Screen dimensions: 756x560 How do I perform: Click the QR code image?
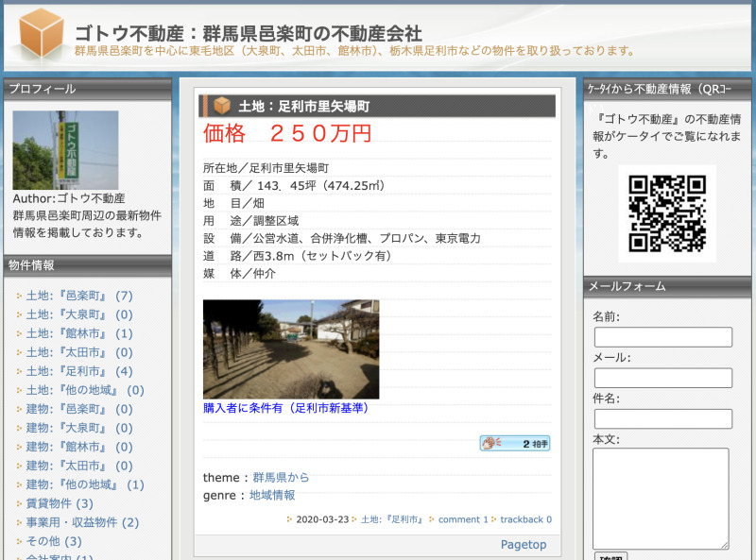[x=667, y=213]
